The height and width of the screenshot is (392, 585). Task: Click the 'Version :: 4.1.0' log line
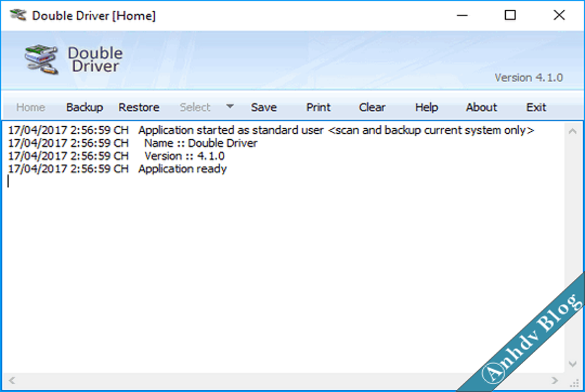pos(116,156)
